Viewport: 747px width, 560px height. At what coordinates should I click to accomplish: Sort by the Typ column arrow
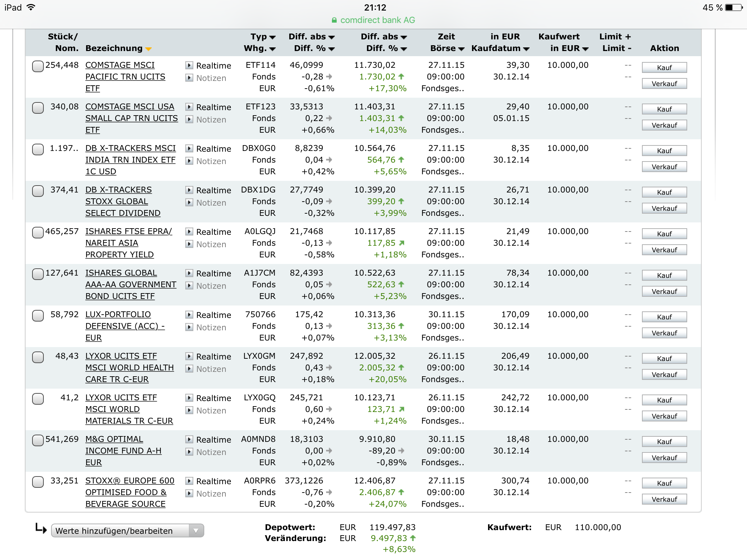point(272,37)
